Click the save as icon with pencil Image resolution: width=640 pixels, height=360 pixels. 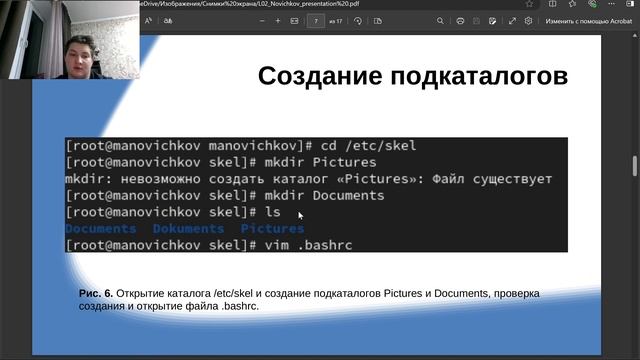492,21
